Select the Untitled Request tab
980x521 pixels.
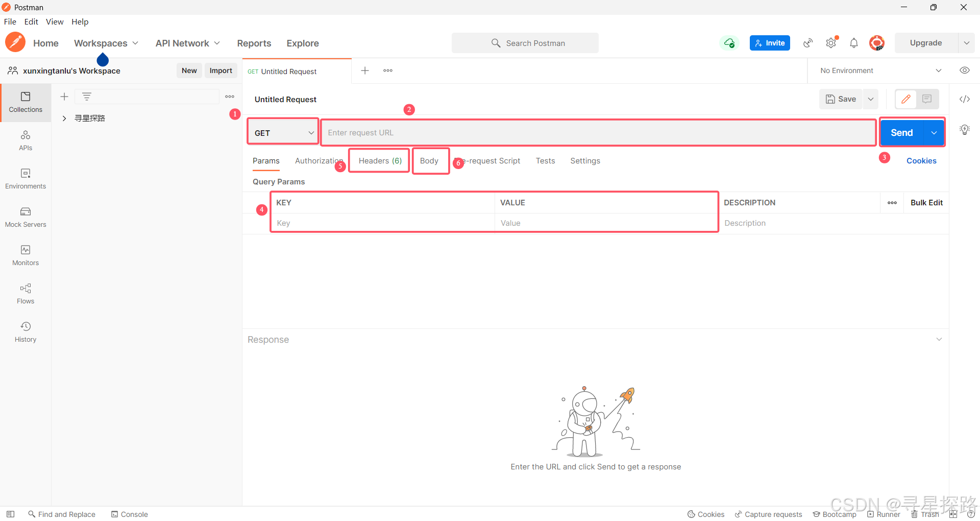tap(297, 72)
